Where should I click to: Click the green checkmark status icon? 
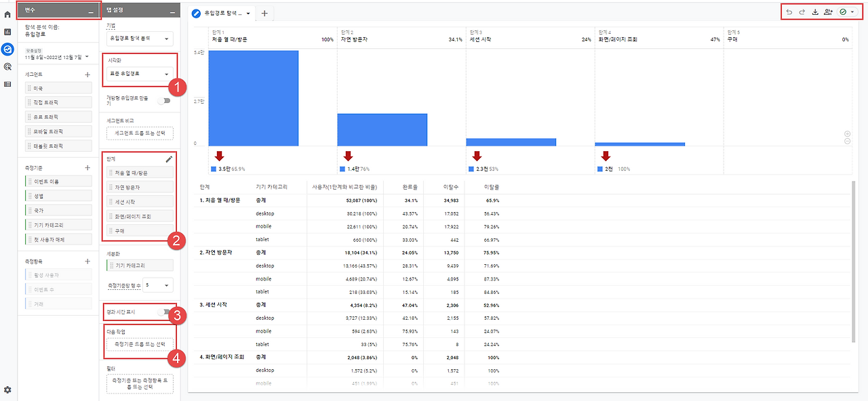click(x=842, y=12)
